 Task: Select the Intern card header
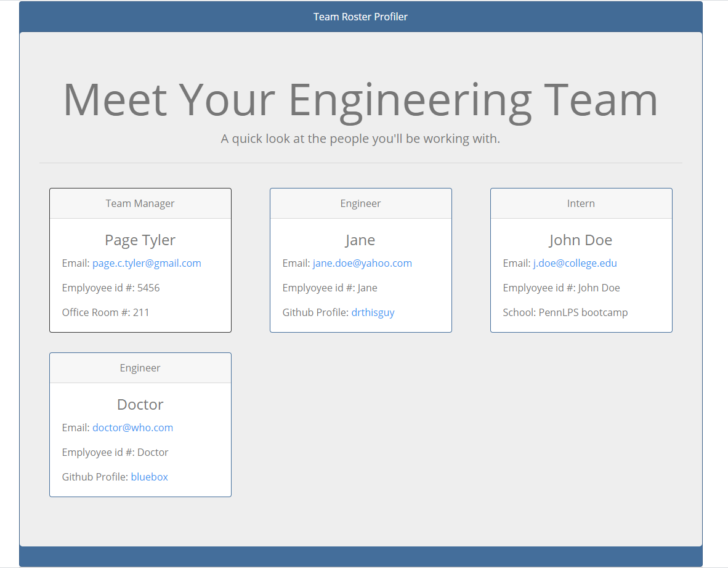(x=581, y=203)
